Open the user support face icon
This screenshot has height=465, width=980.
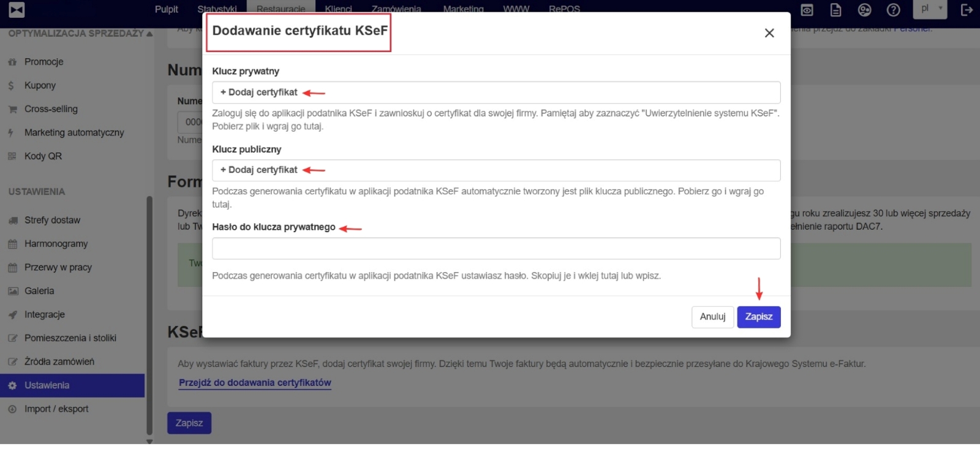[x=864, y=10]
